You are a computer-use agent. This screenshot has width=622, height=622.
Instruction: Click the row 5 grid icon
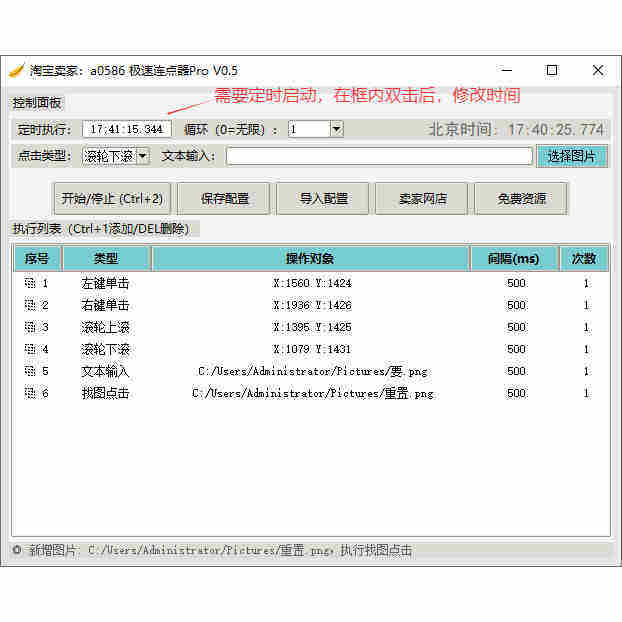[30, 371]
